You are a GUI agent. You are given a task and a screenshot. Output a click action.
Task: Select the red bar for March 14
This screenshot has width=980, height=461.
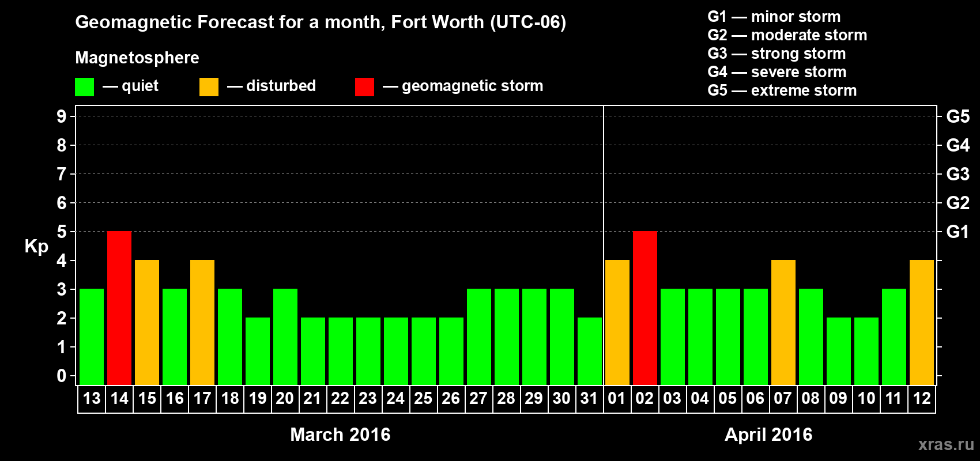pyautogui.click(x=119, y=308)
